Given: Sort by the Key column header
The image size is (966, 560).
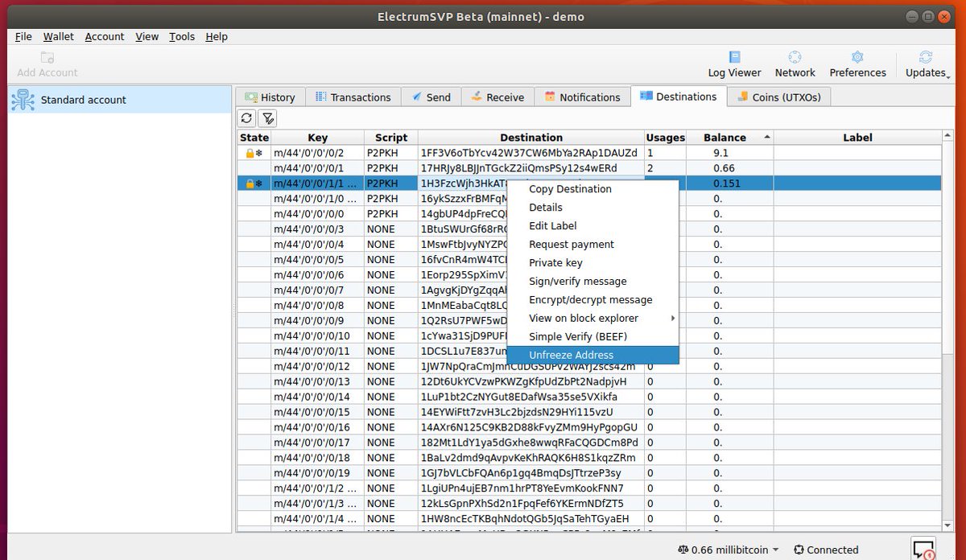Looking at the screenshot, I should coord(317,138).
